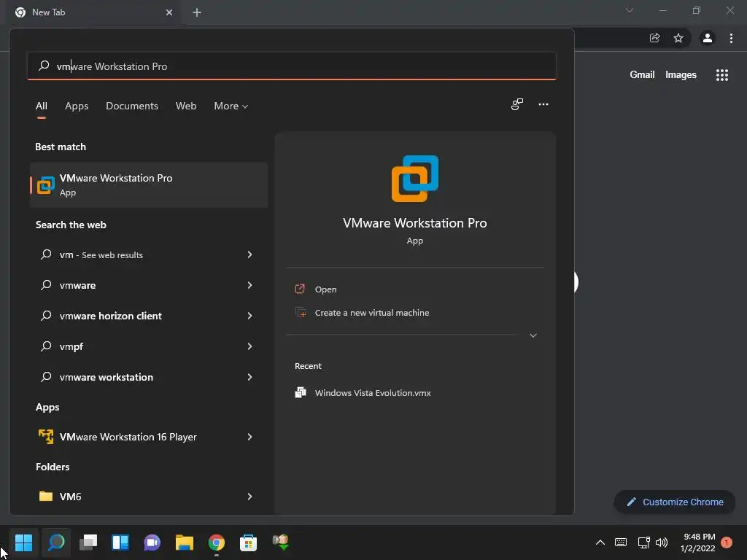This screenshot has width=747, height=560.
Task: Click Create a new virtual machine
Action: pos(371,313)
